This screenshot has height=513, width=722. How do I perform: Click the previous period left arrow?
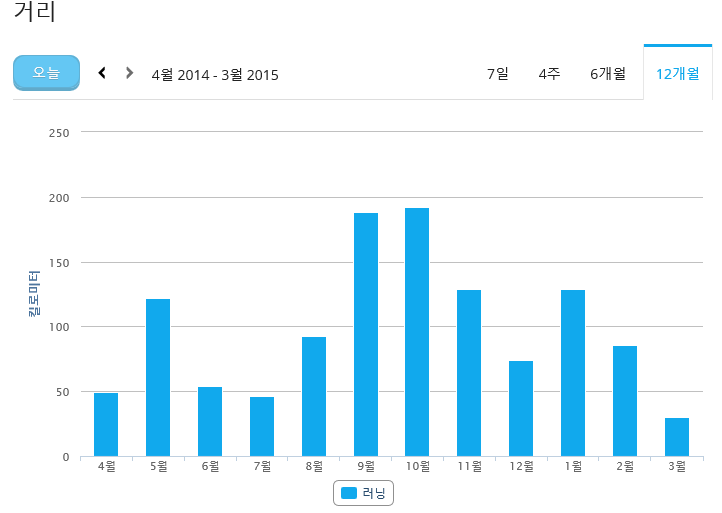coord(102,73)
